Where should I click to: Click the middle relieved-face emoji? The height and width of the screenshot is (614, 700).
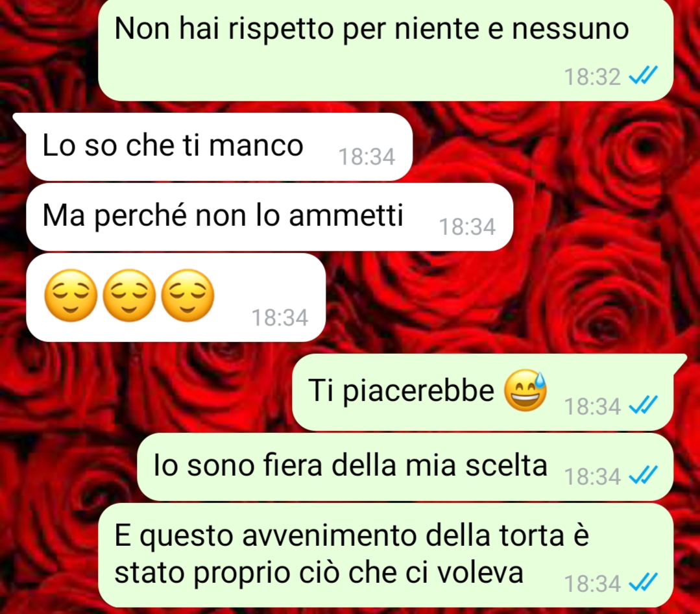[x=130, y=295]
